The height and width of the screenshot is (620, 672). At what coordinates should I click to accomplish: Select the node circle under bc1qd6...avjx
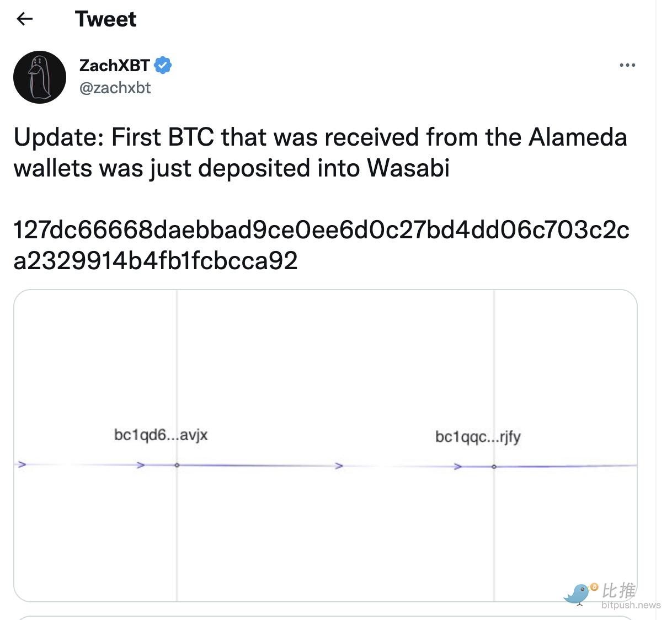(x=177, y=465)
